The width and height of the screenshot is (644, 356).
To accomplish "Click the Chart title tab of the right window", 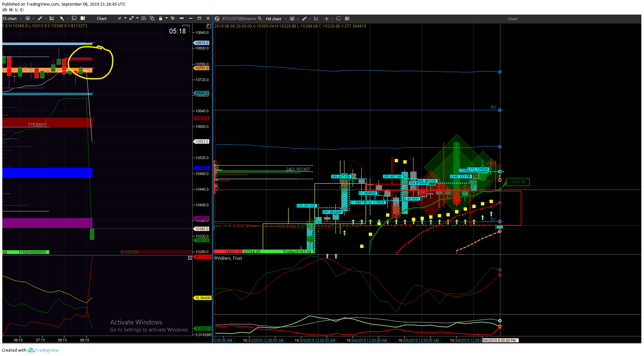I will coord(512,19).
